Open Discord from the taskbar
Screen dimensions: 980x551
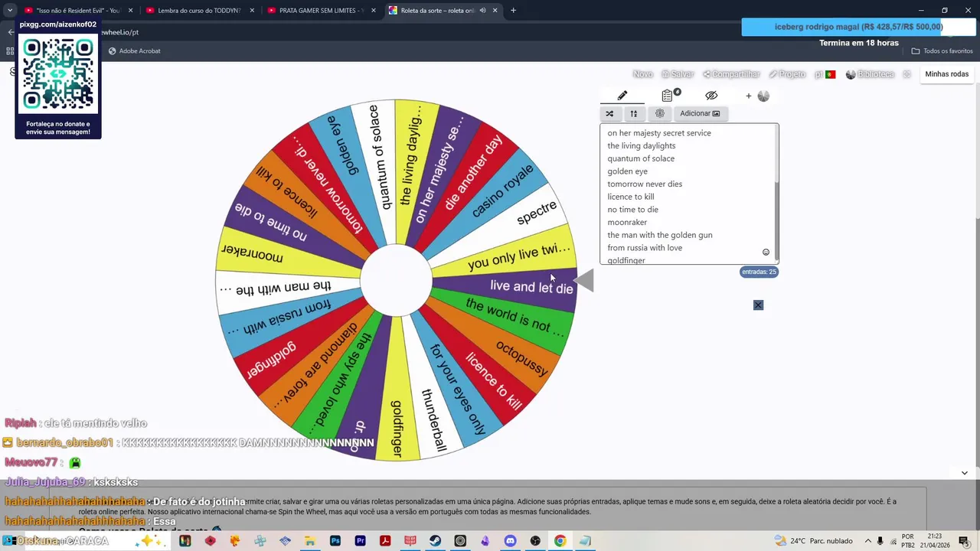(x=510, y=541)
